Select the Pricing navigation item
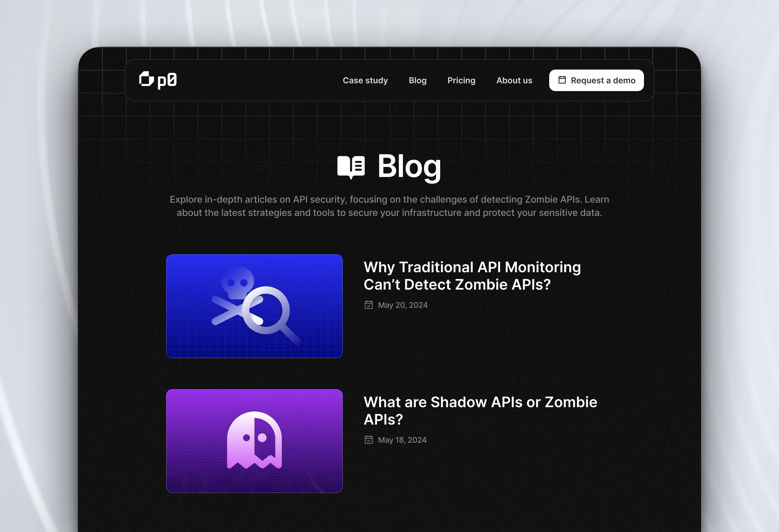This screenshot has width=779, height=532. pos(461,80)
